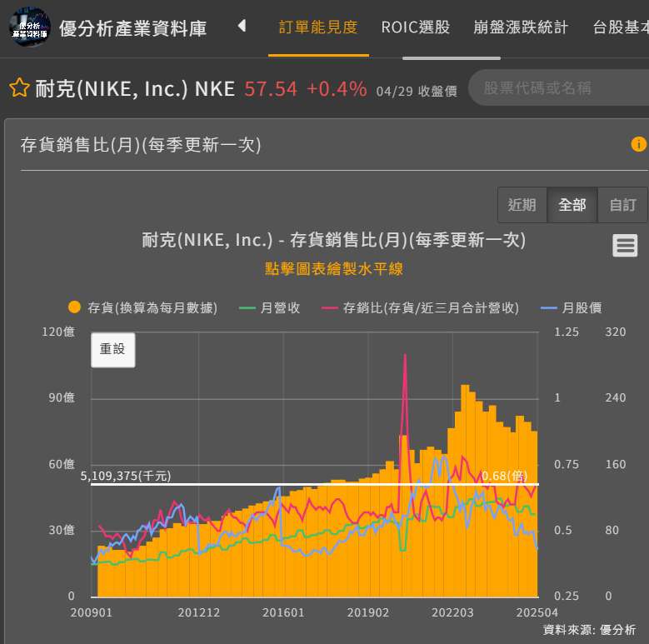The width and height of the screenshot is (649, 644).
Task: Click the 優分析產業資料庫 site title
Action: pos(132,28)
